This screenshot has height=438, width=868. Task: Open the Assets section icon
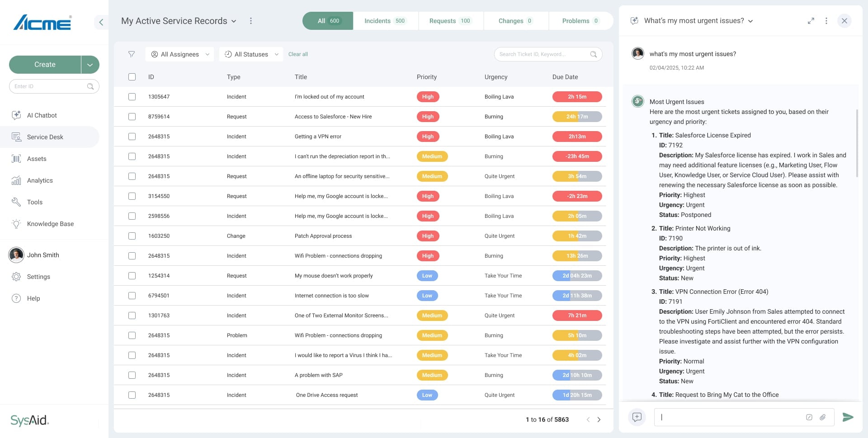[x=16, y=159]
